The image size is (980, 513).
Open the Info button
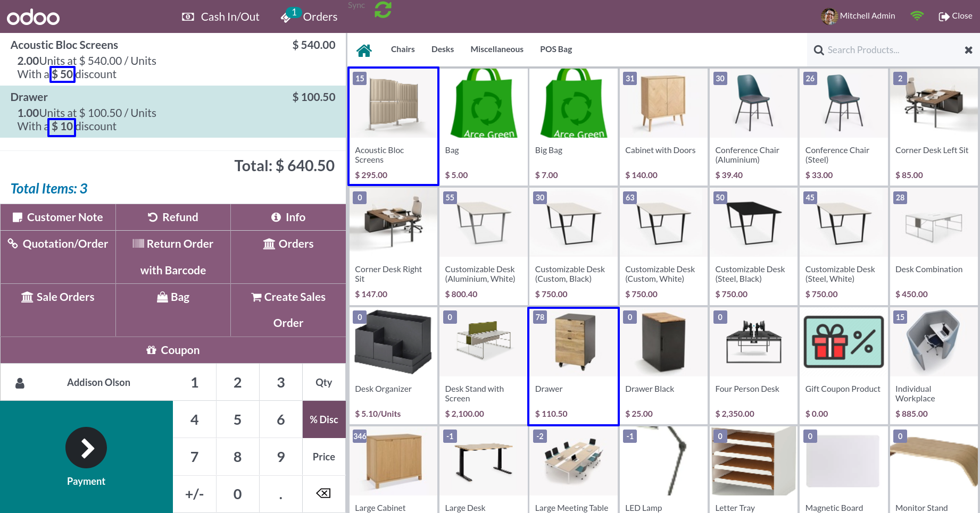tap(288, 217)
